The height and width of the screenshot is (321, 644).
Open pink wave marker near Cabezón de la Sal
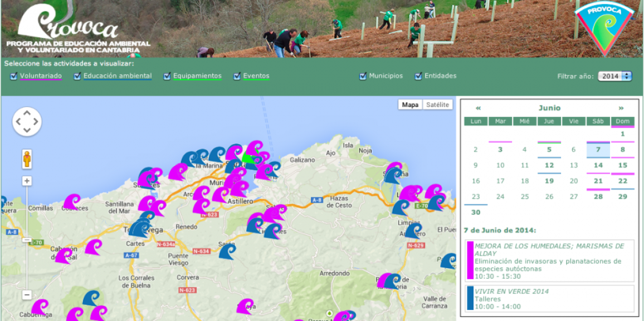pos(64,256)
